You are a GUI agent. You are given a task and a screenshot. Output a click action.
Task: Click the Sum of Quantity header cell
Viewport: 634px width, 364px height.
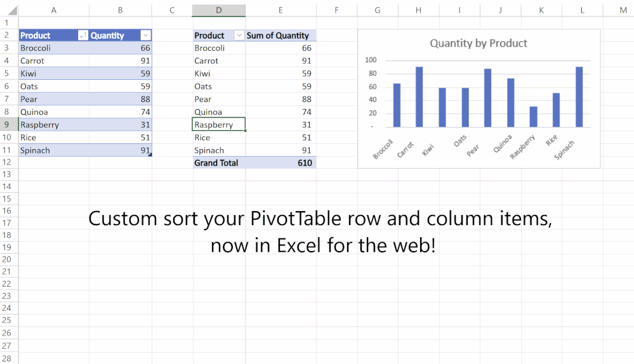pyautogui.click(x=281, y=36)
